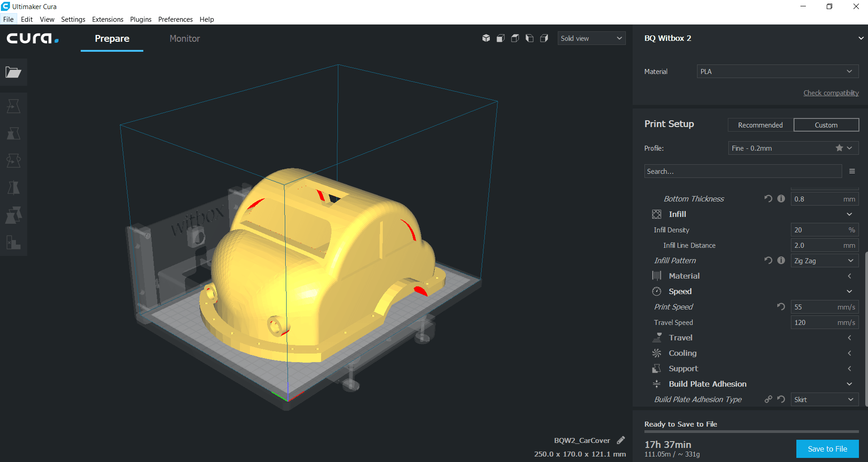Open the Material PLA dropdown
Viewport: 868px width, 462px height.
coord(778,71)
